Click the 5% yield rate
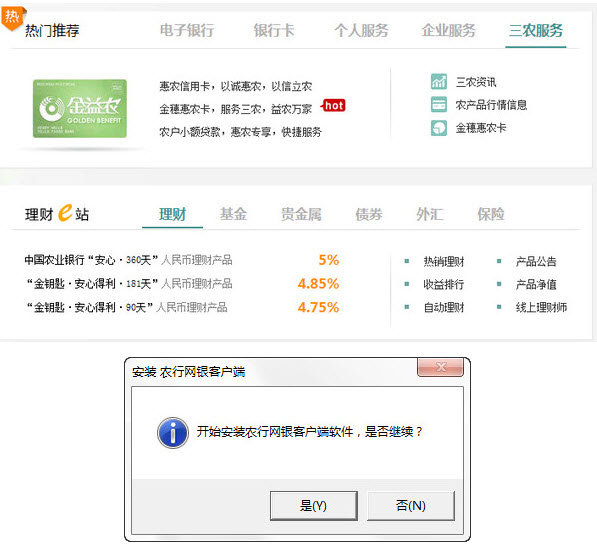597x548 pixels. [x=329, y=260]
